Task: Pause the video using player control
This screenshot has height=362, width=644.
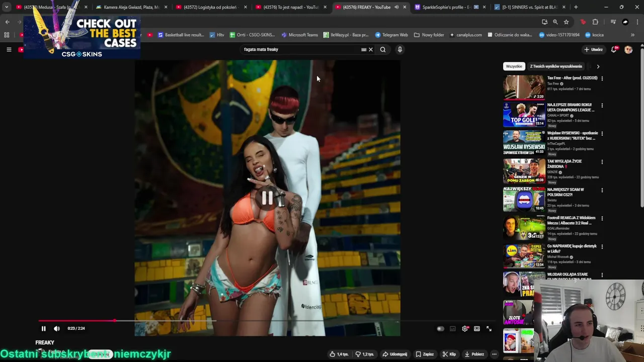Action: (x=43, y=328)
